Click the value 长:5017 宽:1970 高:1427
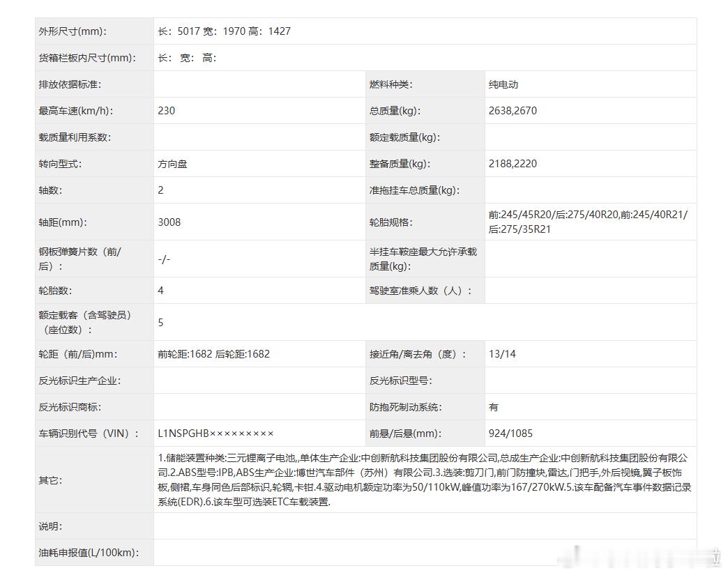The image size is (728, 575). 225,31
